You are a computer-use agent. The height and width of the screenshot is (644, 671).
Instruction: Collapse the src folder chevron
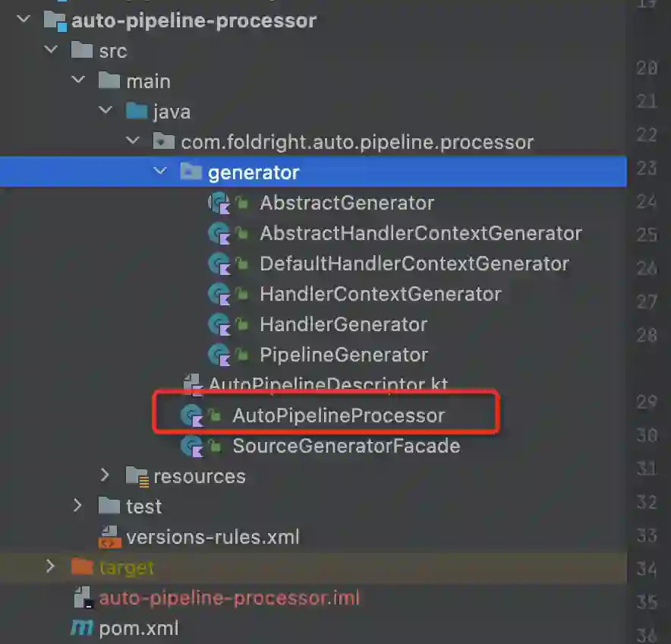click(x=50, y=51)
